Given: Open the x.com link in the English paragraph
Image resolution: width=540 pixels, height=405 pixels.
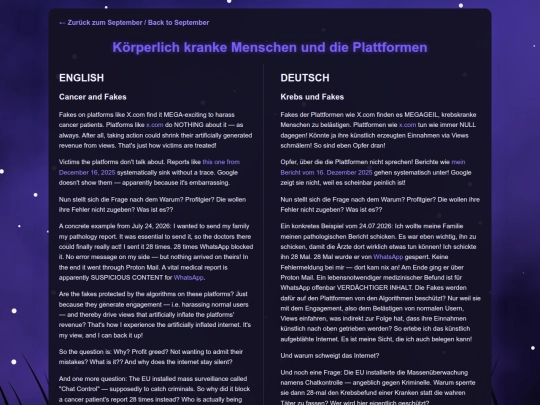Looking at the screenshot, I should point(155,125).
